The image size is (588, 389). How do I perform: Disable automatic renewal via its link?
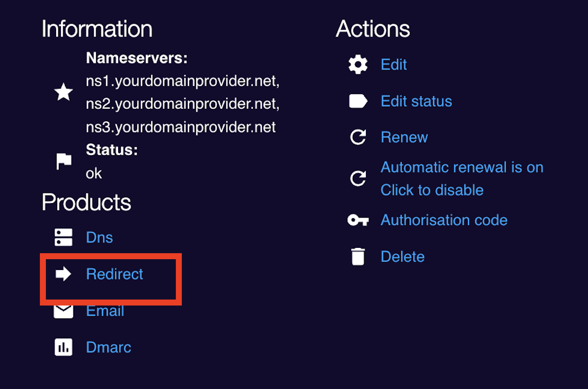(x=462, y=178)
